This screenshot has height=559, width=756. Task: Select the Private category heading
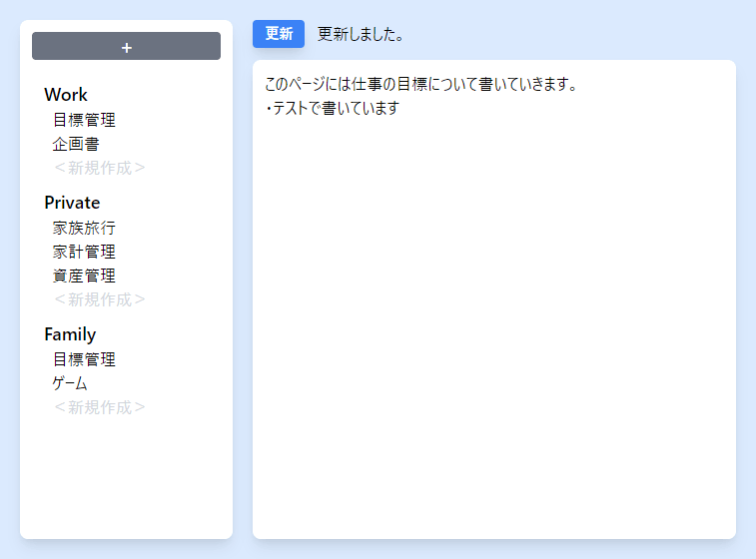tap(72, 203)
